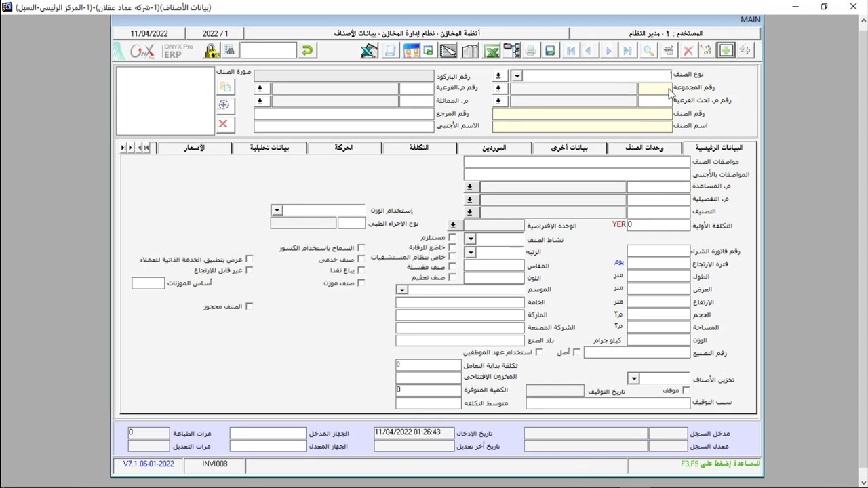The image size is (868, 488).
Task: Click the red X delete toolbar icon
Action: click(688, 51)
